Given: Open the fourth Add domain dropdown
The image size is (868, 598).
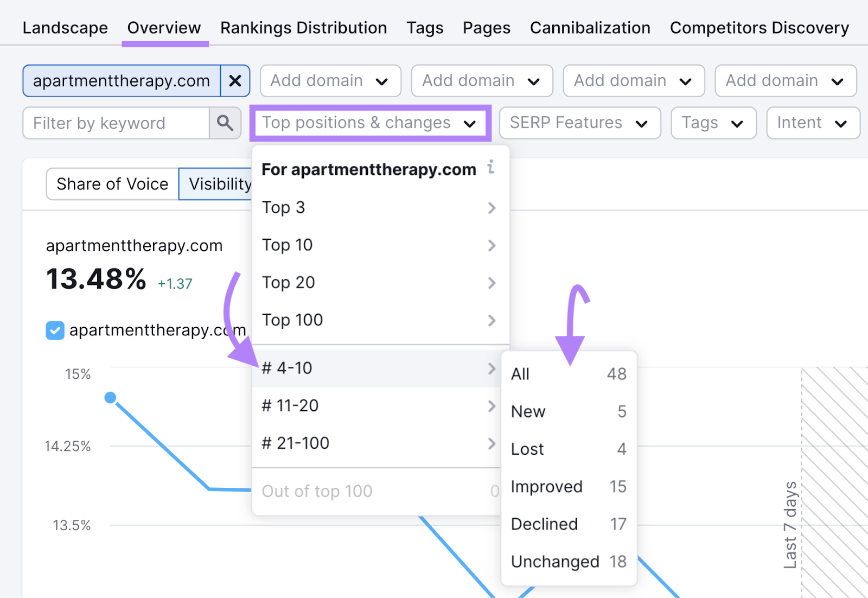Looking at the screenshot, I should pos(786,81).
